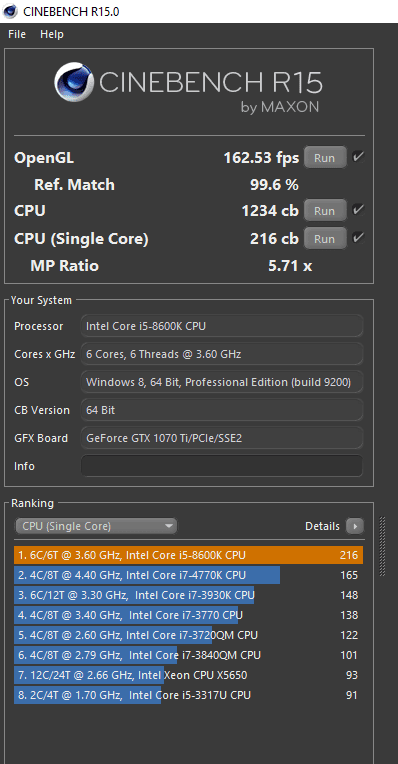The height and width of the screenshot is (764, 398).
Task: Click the Processor field showing i5-8600K
Action: [x=222, y=326]
